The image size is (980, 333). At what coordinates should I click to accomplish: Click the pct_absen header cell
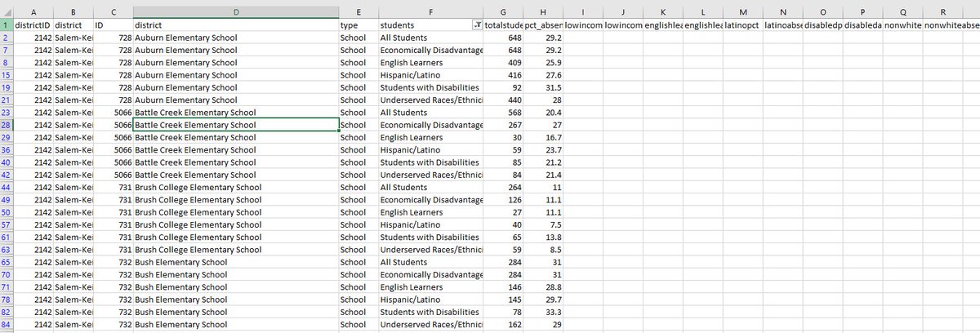pyautogui.click(x=543, y=26)
